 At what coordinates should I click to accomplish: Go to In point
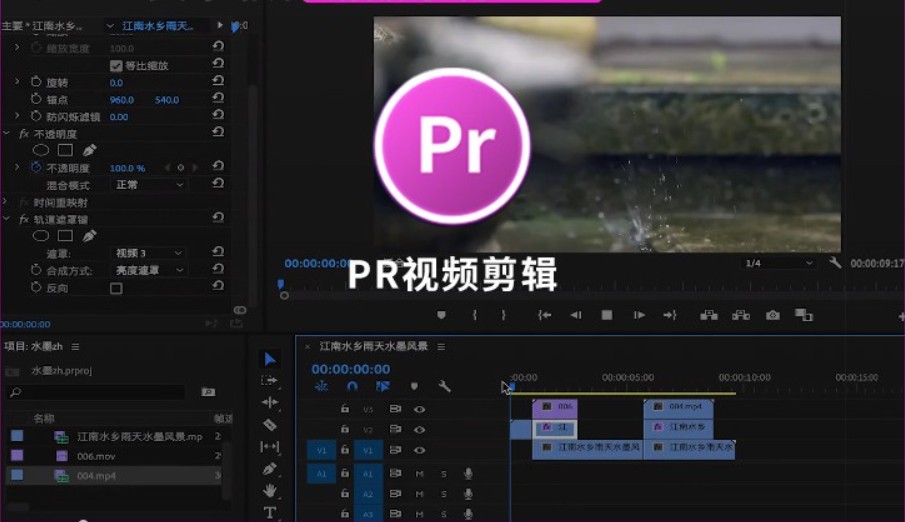pyautogui.click(x=544, y=315)
